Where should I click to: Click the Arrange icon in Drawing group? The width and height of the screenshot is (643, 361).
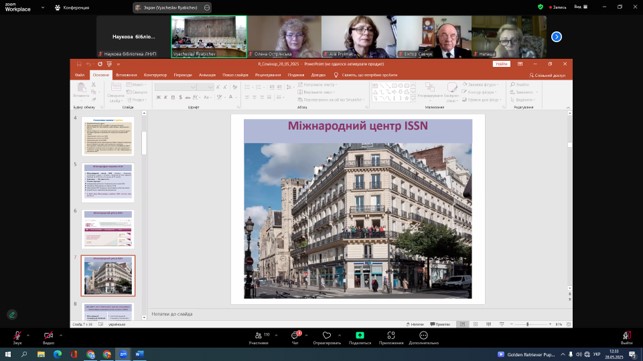pos(429,87)
